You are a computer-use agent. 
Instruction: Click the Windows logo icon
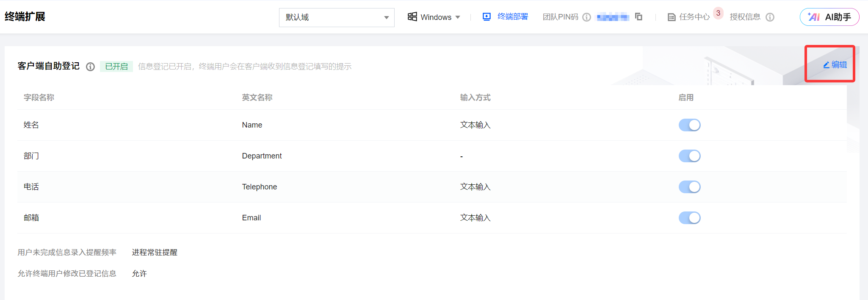tap(412, 17)
